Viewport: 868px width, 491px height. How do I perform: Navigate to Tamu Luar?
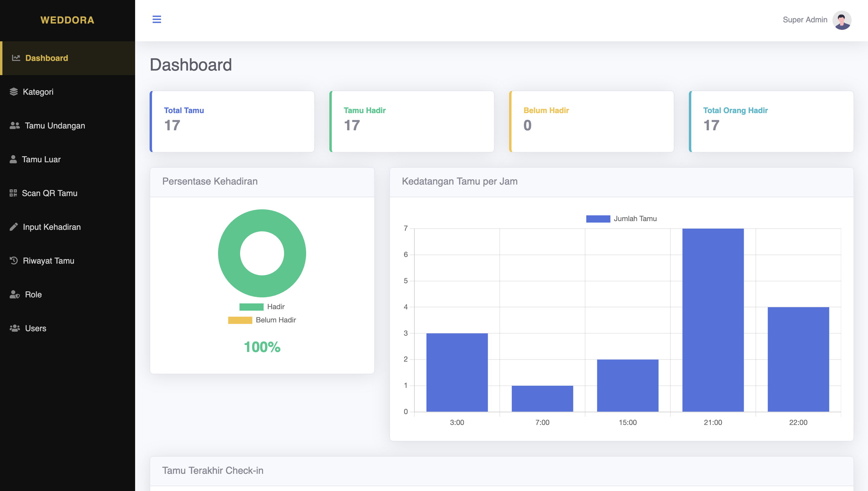68,159
